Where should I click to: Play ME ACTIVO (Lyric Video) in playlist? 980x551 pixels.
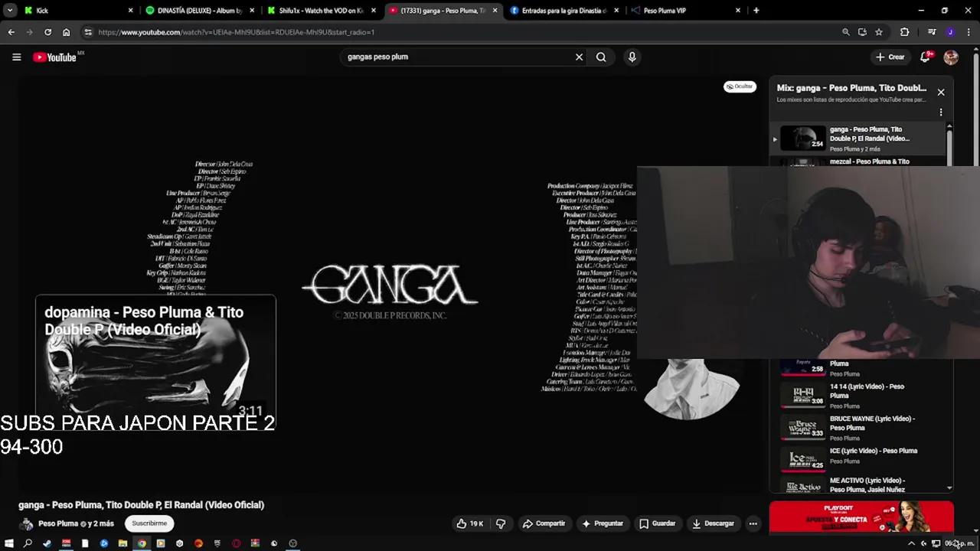point(859,484)
